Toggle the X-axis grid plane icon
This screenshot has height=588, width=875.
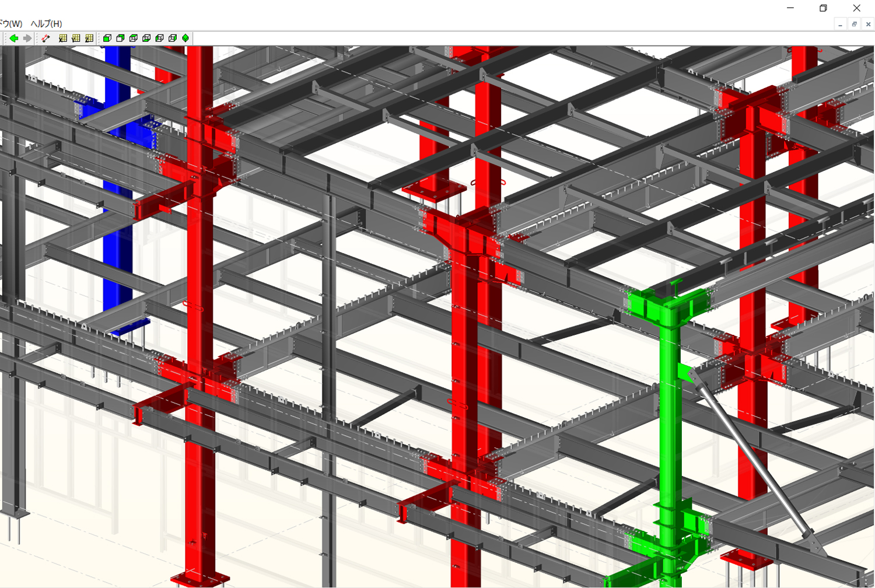coord(63,38)
